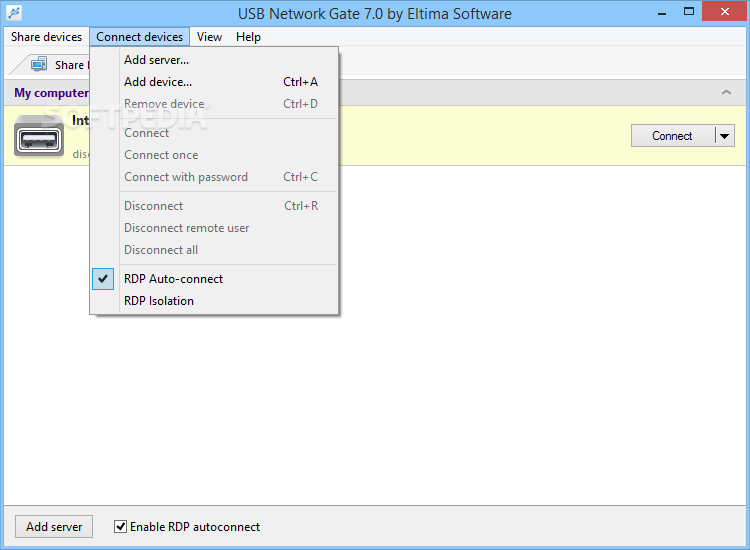Viewport: 750px width, 550px height.
Task: Click the Add server button
Action: click(54, 527)
